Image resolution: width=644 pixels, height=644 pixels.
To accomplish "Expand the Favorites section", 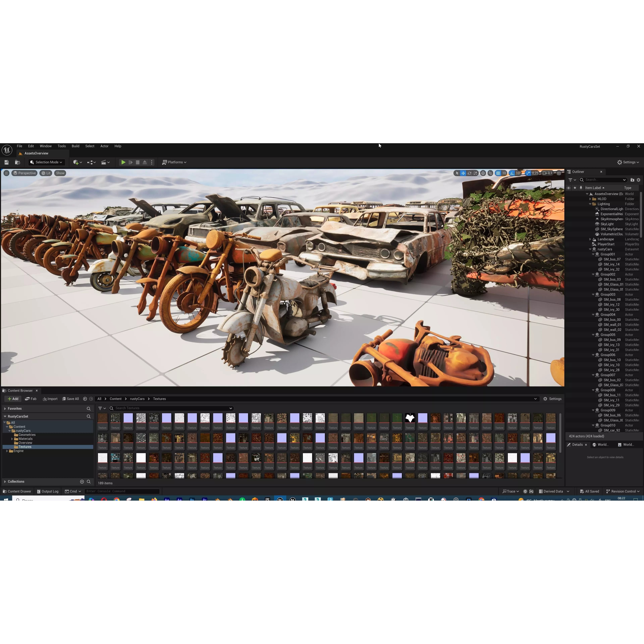I will coord(5,409).
